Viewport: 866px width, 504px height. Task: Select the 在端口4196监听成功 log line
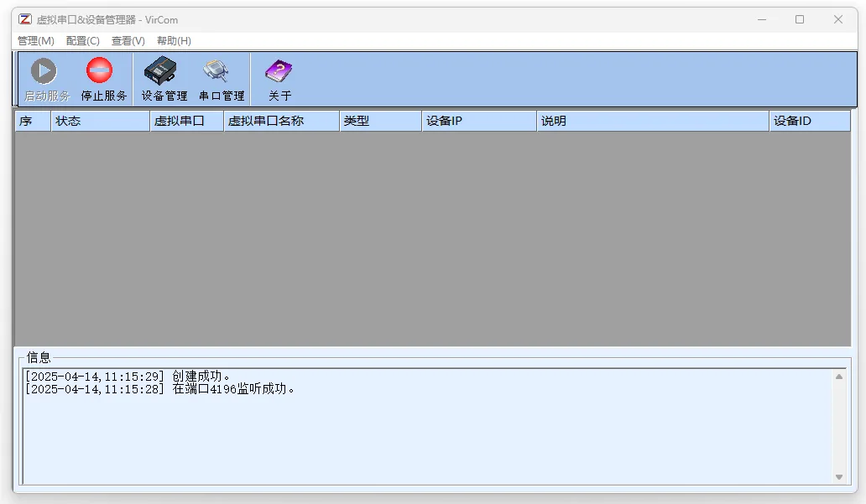click(x=160, y=389)
